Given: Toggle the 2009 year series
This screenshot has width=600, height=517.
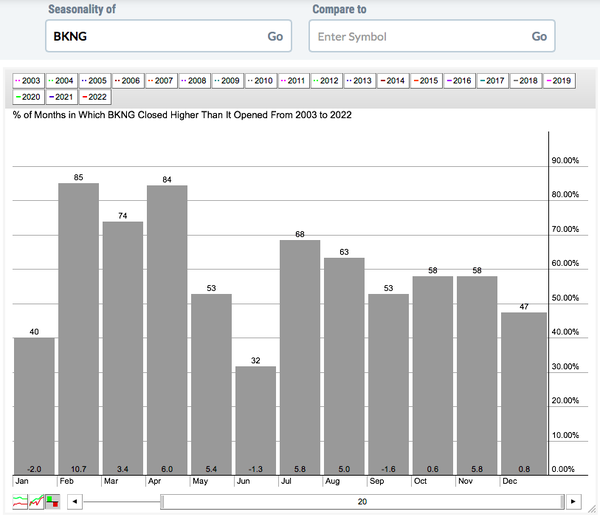Looking at the screenshot, I should [x=228, y=81].
